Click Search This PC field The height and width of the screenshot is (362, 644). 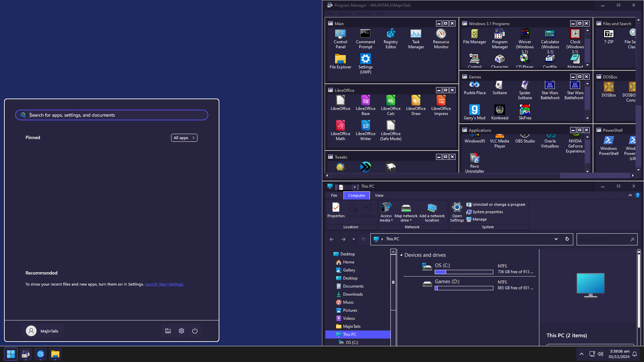[x=607, y=239]
